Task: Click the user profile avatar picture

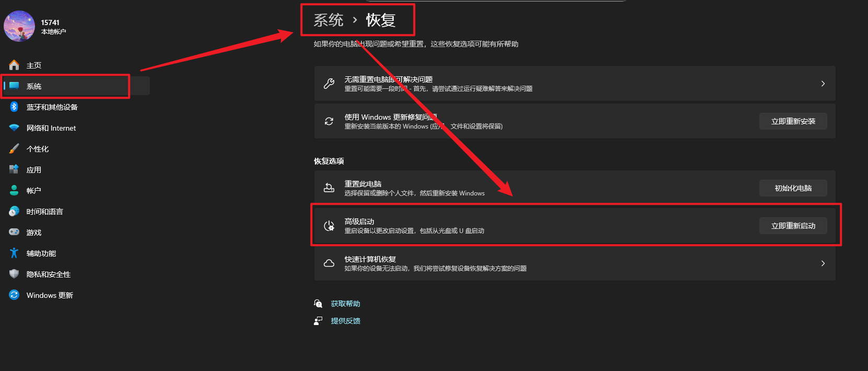Action: point(19,26)
